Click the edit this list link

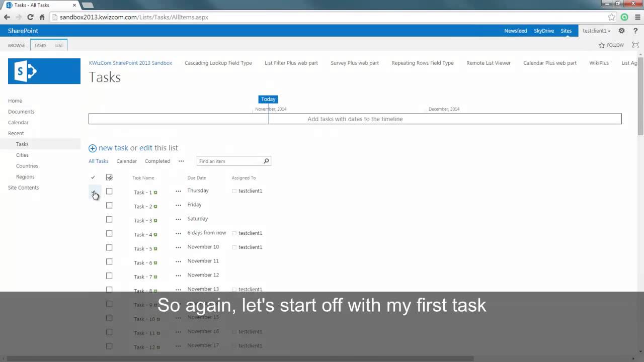click(x=146, y=148)
